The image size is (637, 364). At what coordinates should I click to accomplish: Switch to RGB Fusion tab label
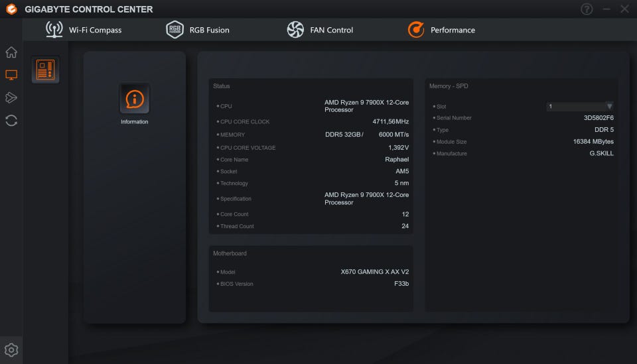(x=209, y=30)
